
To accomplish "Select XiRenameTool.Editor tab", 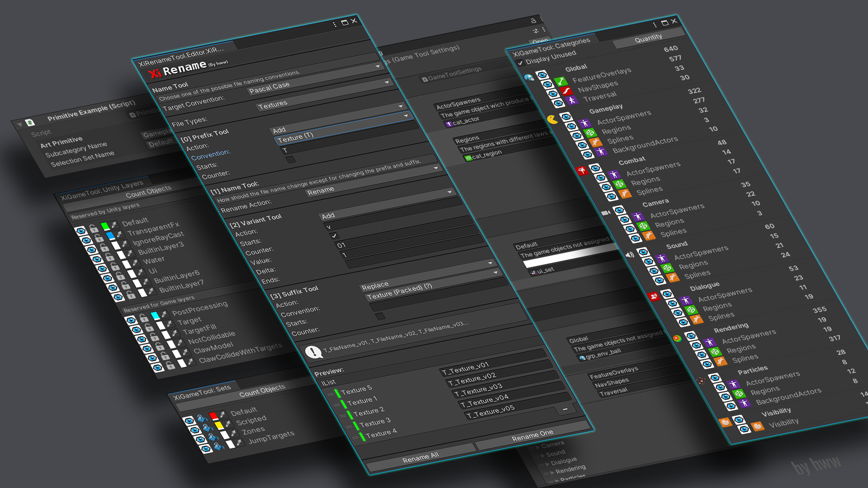I will coord(181,56).
